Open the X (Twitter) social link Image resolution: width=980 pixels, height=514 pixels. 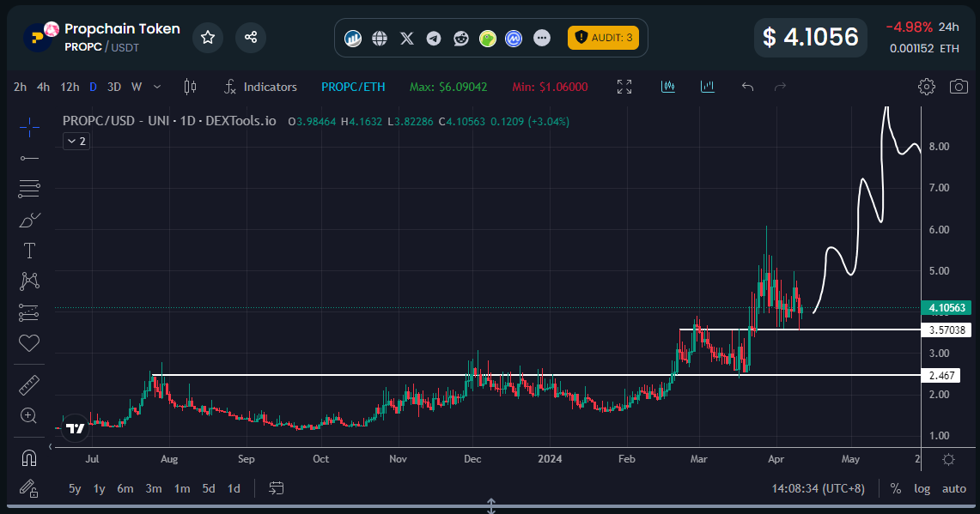(x=407, y=39)
